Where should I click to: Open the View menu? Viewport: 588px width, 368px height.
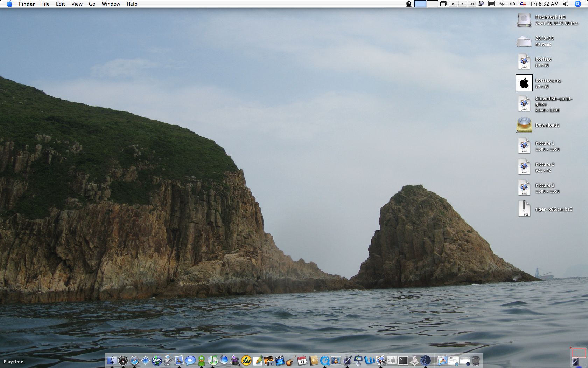77,4
